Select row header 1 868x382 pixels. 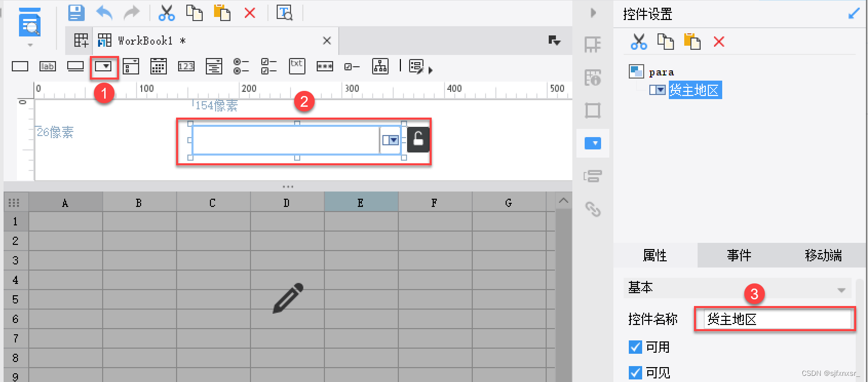[15, 221]
